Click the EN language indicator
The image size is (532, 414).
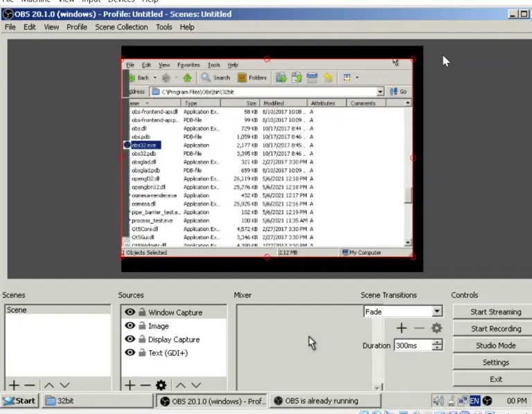(x=475, y=401)
